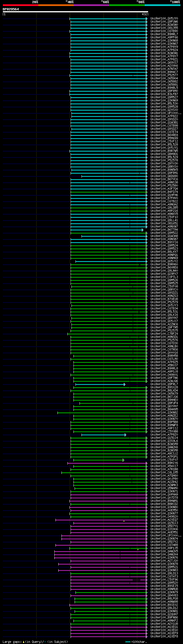Select the label UniRef100_O65904
Image resolution: width=183 pixels, height=644 pixels.
(x=164, y=78)
